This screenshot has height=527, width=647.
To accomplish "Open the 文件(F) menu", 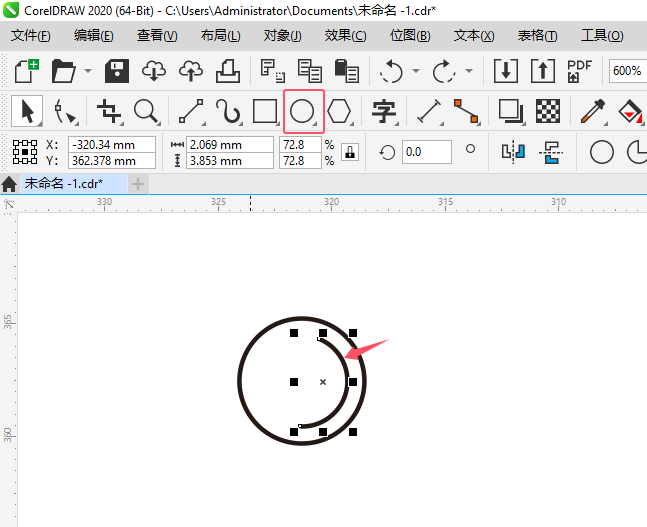I will click(x=31, y=35).
